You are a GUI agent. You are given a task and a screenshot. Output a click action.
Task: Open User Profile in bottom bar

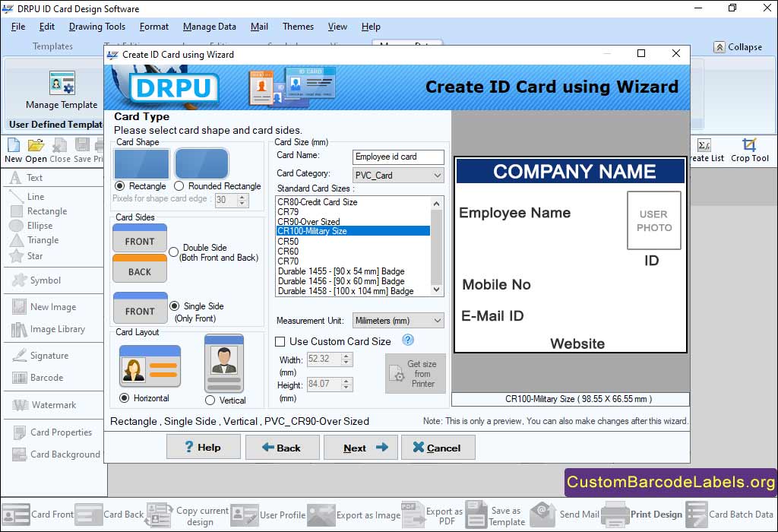[268, 515]
